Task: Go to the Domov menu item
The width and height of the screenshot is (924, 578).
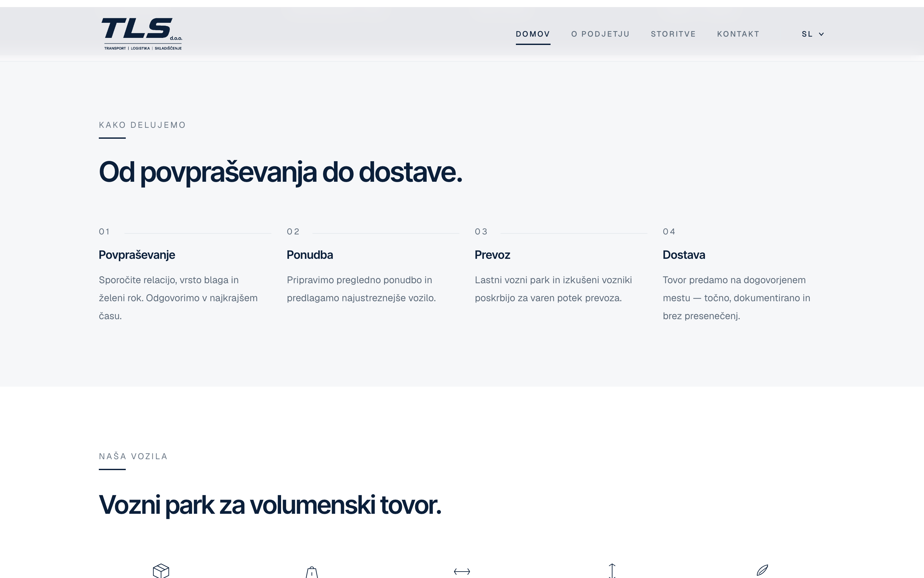Action: click(533, 34)
